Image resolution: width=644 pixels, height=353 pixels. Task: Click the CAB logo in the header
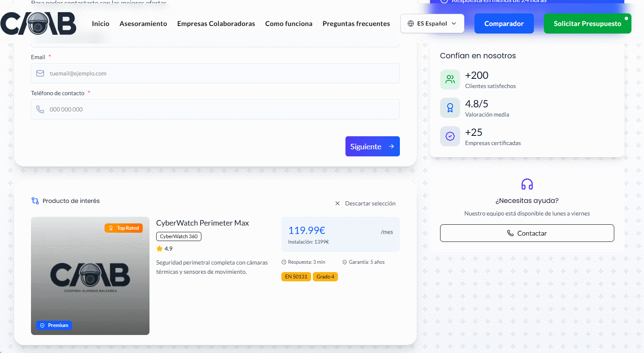tap(39, 23)
